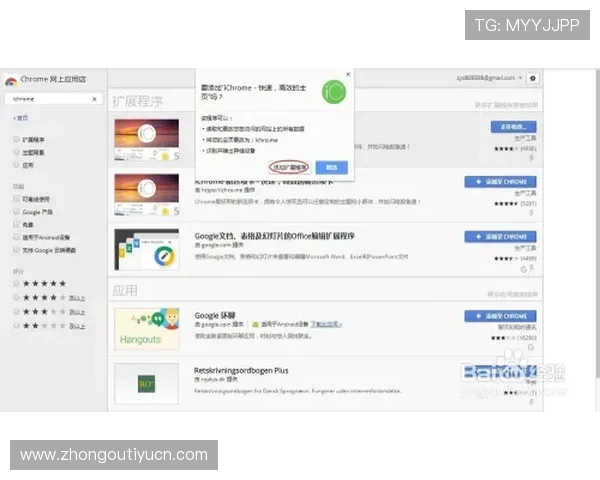Click the green iChrome icon in the dialog
This screenshot has width=600, height=480.
334,91
